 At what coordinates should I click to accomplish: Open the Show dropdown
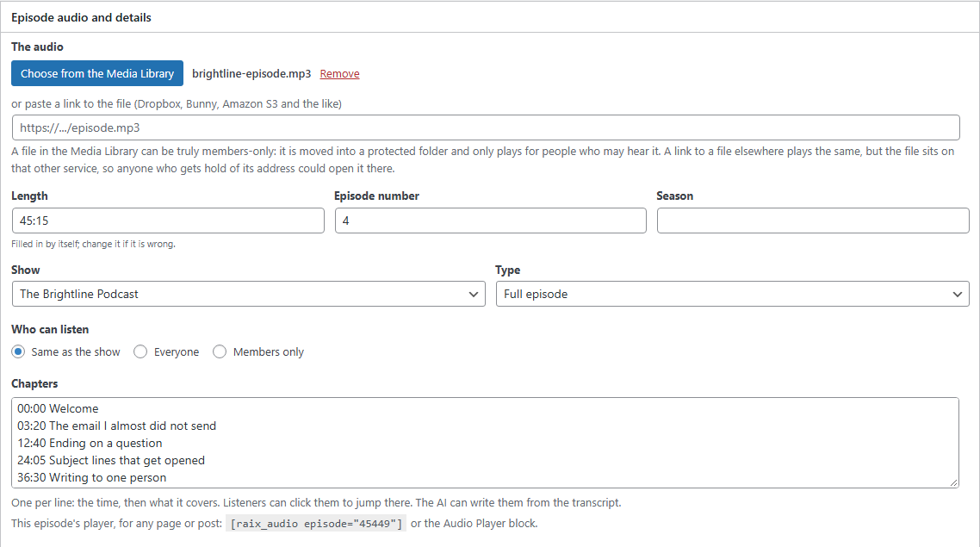pos(249,294)
